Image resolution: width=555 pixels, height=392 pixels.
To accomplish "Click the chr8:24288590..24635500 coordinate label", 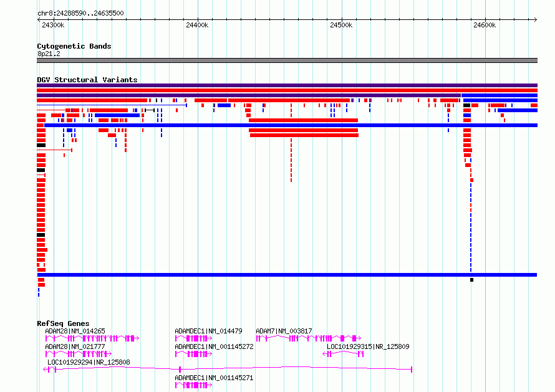I will click(x=80, y=13).
